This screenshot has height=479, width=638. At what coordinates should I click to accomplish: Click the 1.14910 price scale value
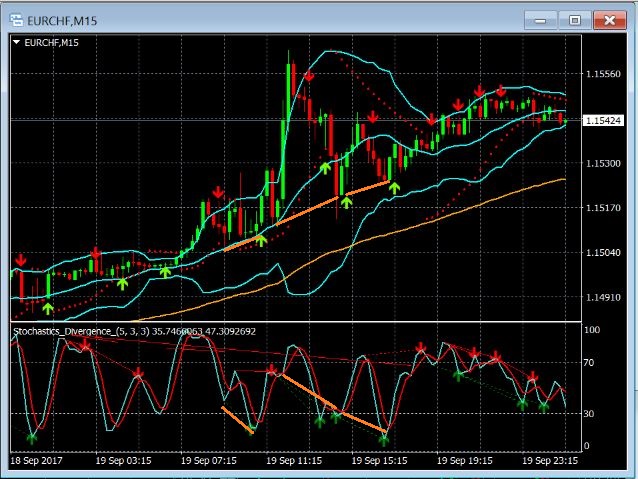(603, 297)
